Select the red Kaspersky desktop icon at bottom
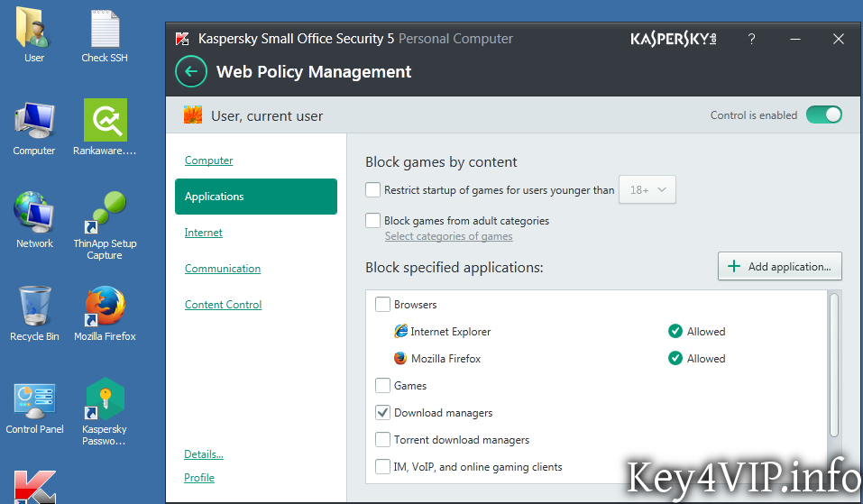Viewport: 863px width, 504px height. coord(34,486)
